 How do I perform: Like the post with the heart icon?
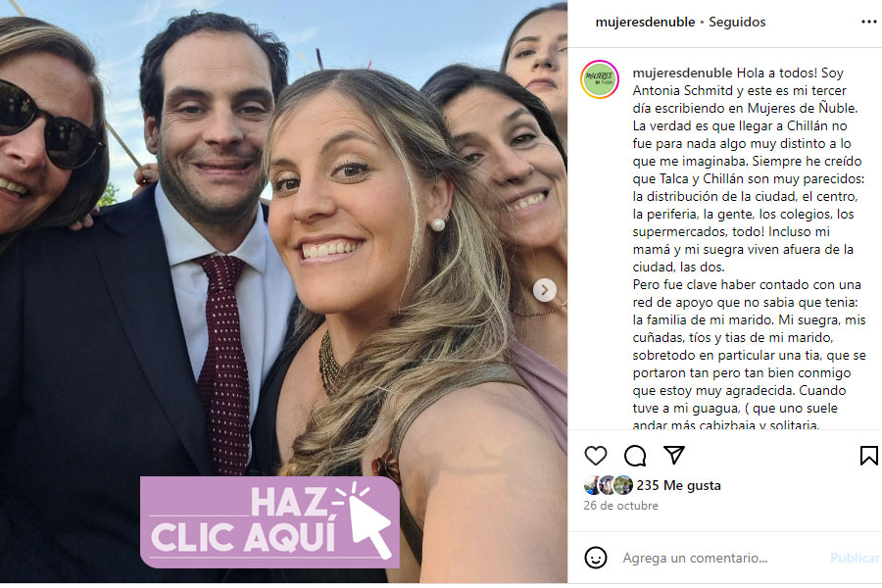pyautogui.click(x=596, y=455)
